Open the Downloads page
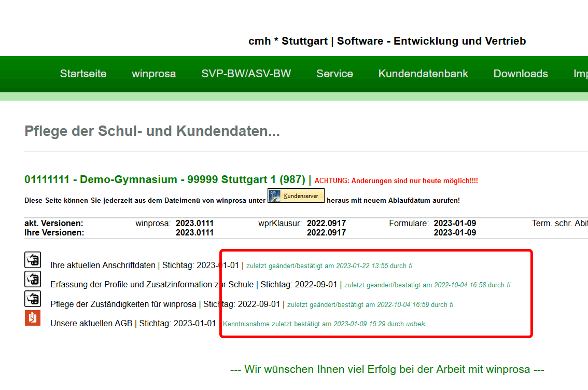The width and height of the screenshot is (588, 390). [x=520, y=74]
